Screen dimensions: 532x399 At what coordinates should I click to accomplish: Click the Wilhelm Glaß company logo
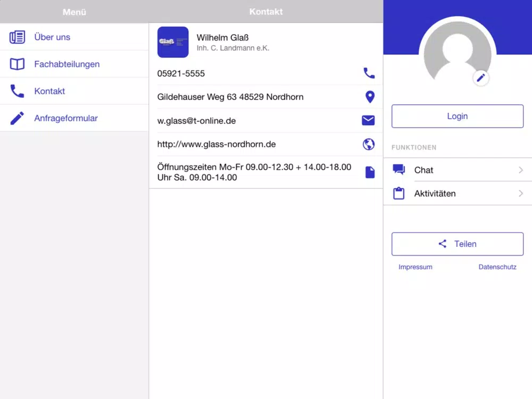point(173,42)
